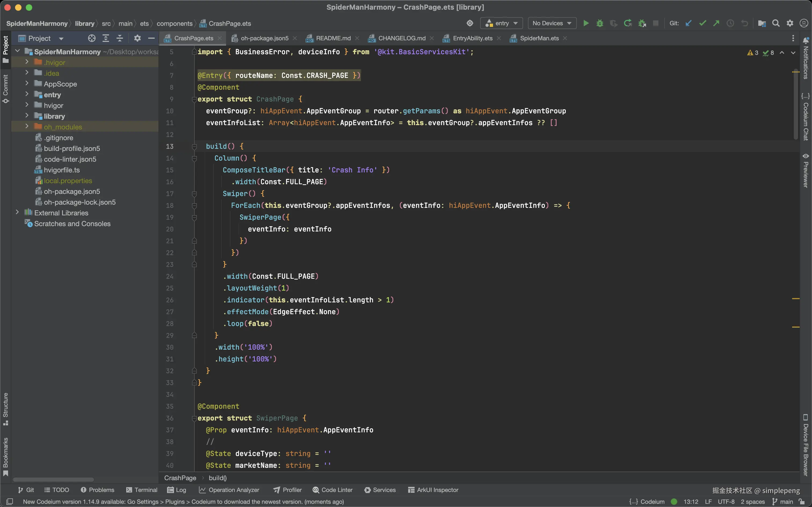The width and height of the screenshot is (812, 507).
Task: Open the entry run configuration dropdown
Action: click(501, 23)
